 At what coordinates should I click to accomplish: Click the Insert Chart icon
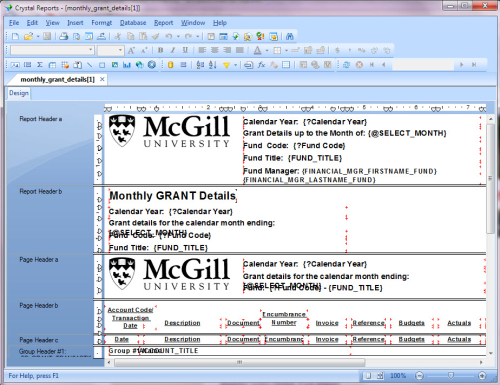127,65
